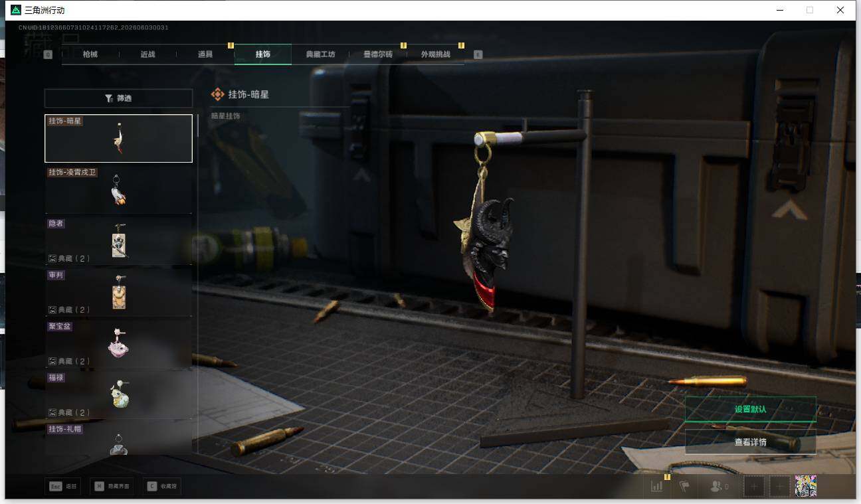The width and height of the screenshot is (861, 504).
Task: Select the 挂饰-暗星 charm thumbnail
Action: pos(118,138)
